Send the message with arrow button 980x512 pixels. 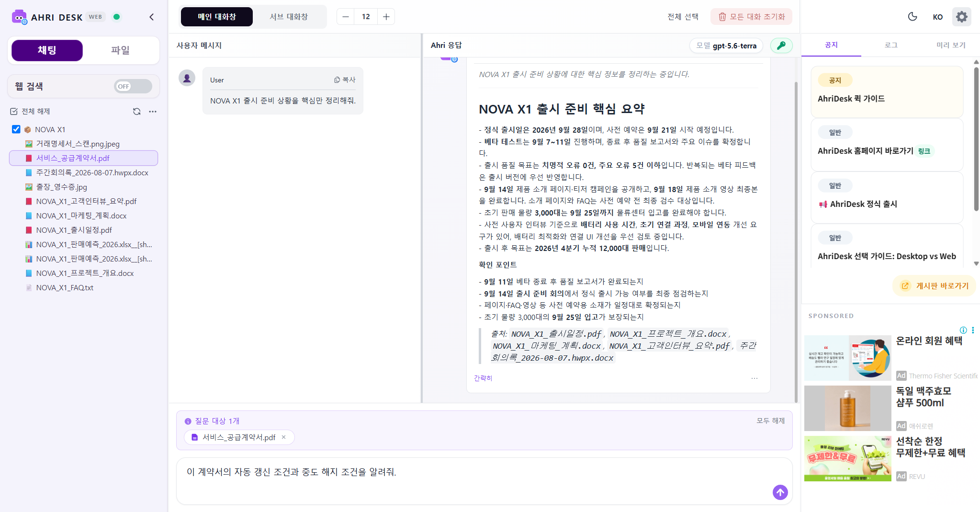click(x=780, y=492)
